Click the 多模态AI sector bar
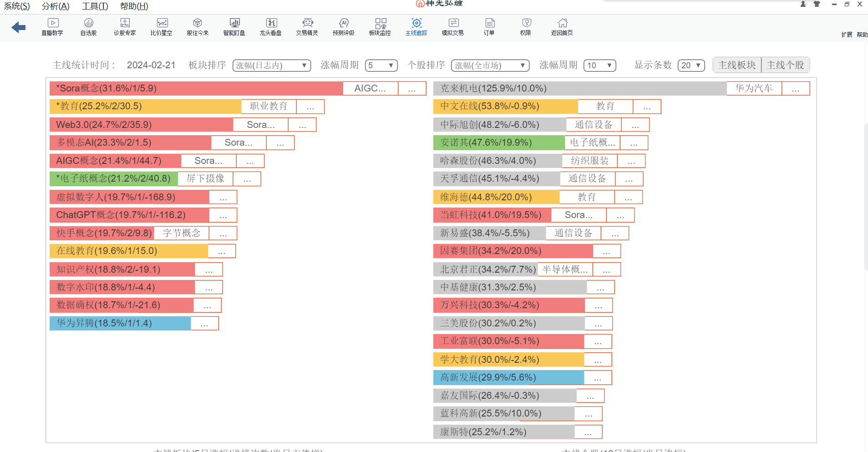The image size is (868, 452). click(x=130, y=142)
